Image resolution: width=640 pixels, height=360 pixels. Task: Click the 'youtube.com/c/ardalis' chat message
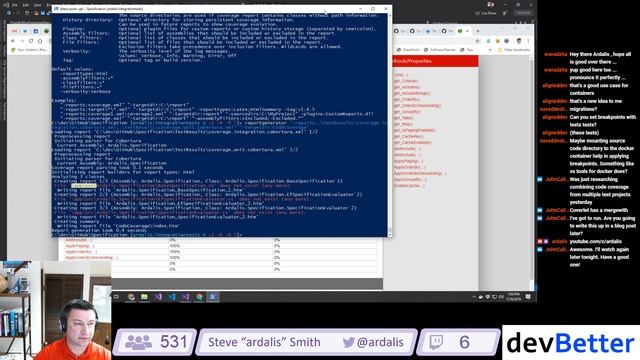click(x=596, y=242)
